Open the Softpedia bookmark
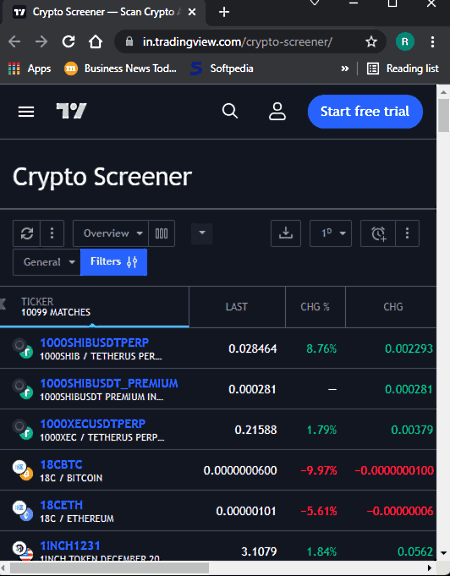This screenshot has height=576, width=450. coord(222,68)
